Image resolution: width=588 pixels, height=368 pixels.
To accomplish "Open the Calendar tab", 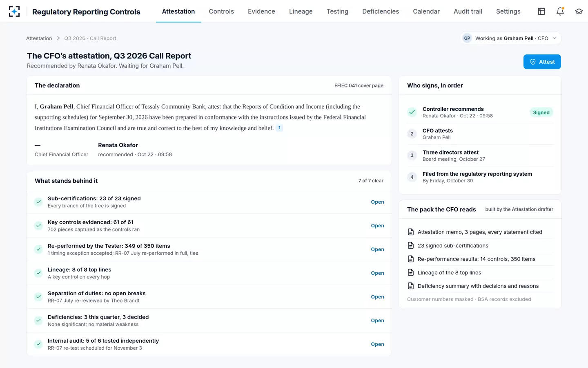I will pos(426,11).
